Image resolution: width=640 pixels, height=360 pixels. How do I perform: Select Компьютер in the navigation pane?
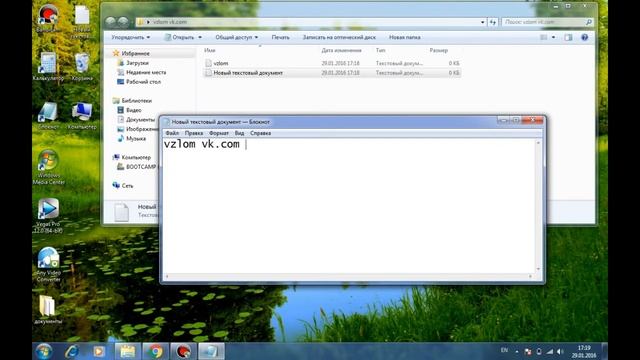click(x=136, y=157)
